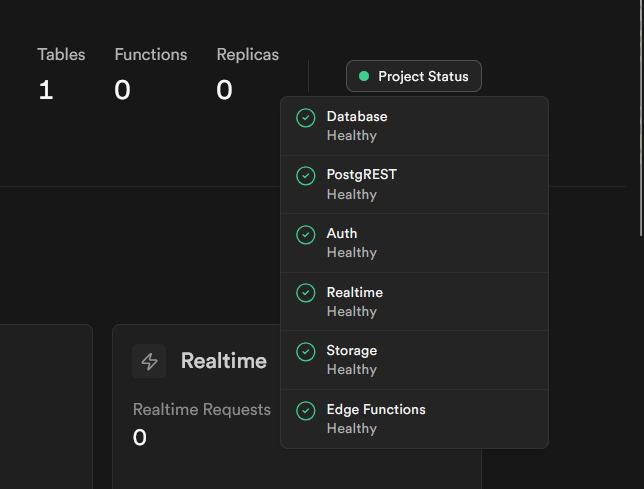The image size is (644, 489).
Task: Select the Database service entry
Action: point(414,126)
